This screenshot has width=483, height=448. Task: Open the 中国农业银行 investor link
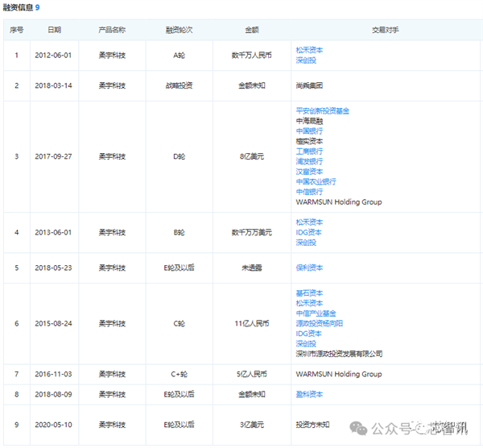[x=316, y=181]
